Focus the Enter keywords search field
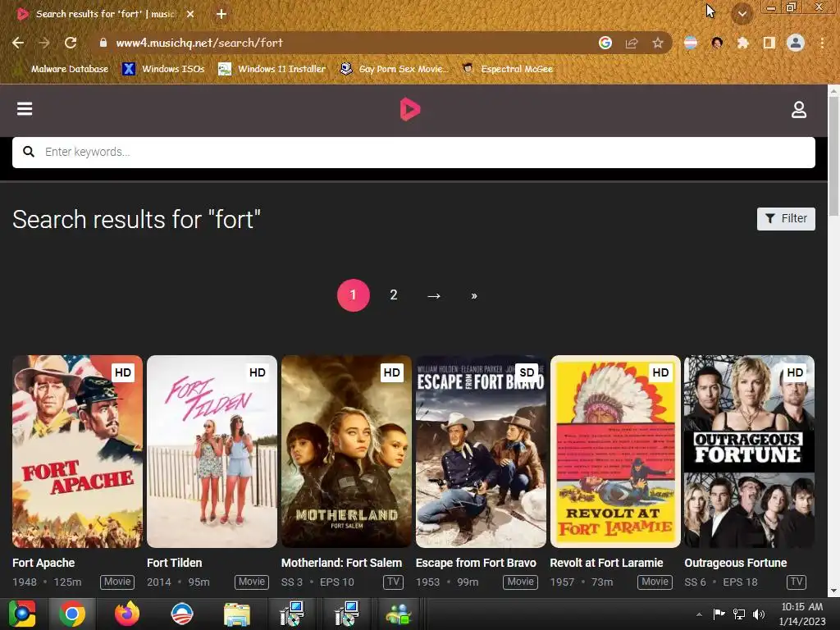Image resolution: width=840 pixels, height=630 pixels. click(413, 152)
